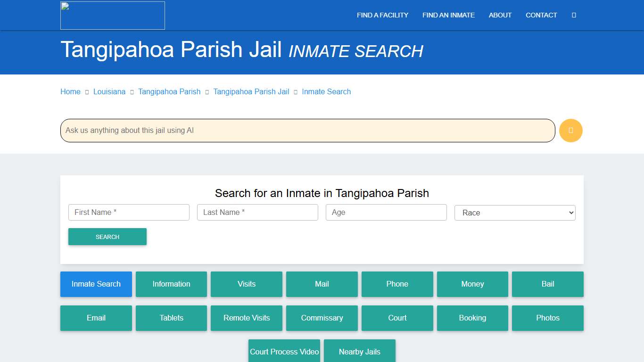Click the SEARCH button
Screen dimensions: 644x362
107,237
